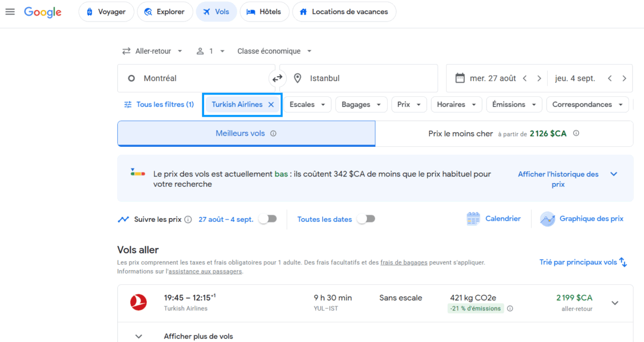644x342 pixels.
Task: Select the Prix le moins cher tab
Action: coord(504,133)
